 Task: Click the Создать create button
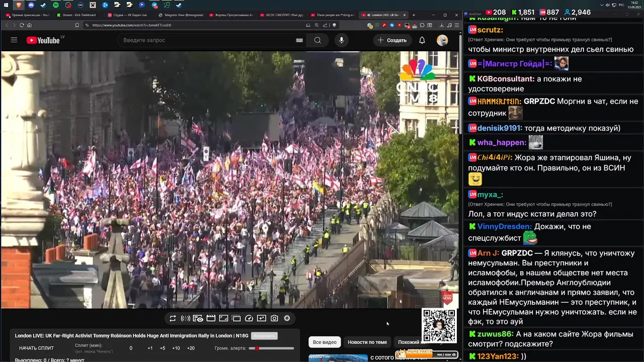tap(392, 40)
